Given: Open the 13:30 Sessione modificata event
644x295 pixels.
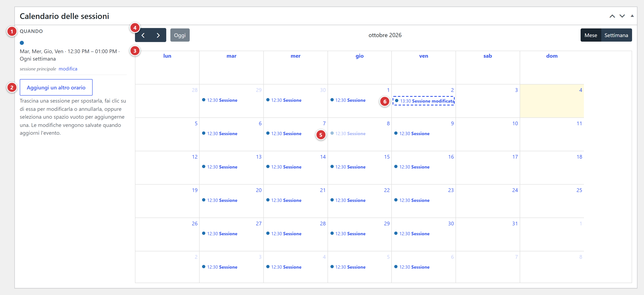Looking at the screenshot, I should (424, 101).
